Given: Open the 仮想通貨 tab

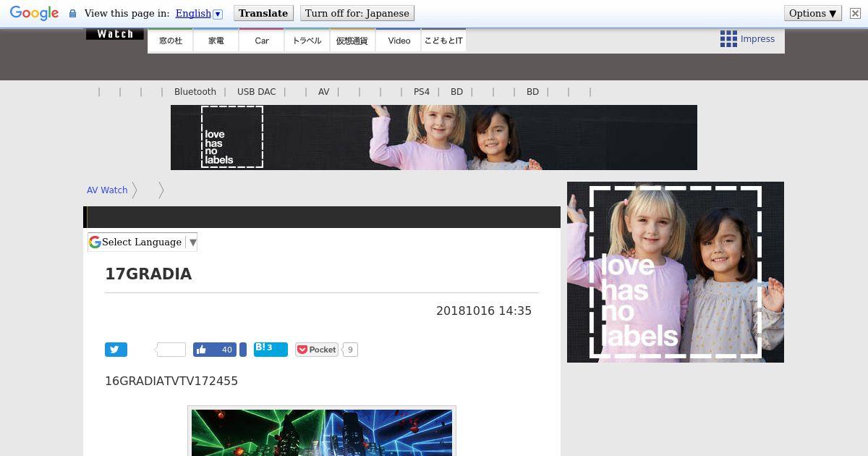Looking at the screenshot, I should [x=352, y=41].
